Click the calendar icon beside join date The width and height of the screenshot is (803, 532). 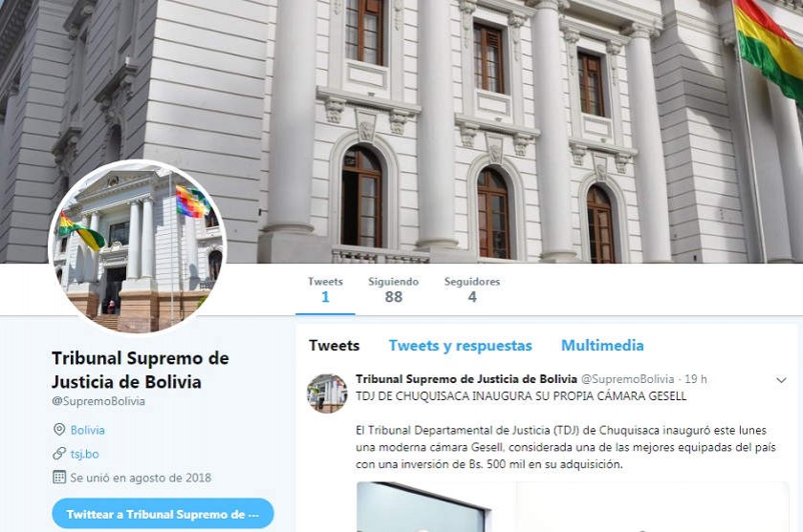(x=59, y=478)
